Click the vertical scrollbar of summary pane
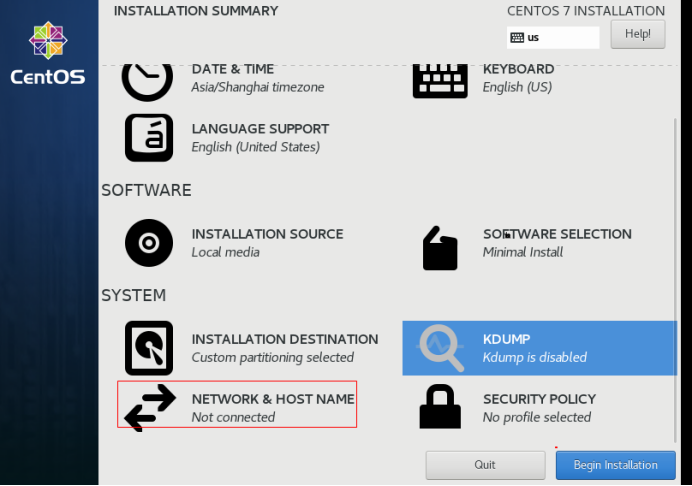 (x=675, y=280)
